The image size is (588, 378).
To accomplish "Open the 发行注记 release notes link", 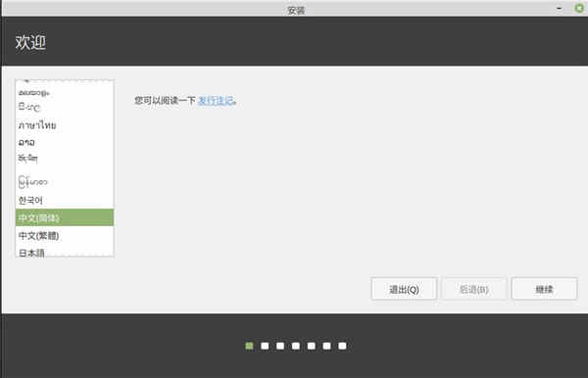I will pyautogui.click(x=216, y=101).
